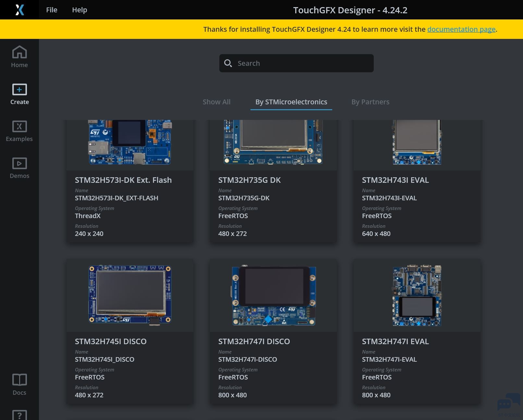Select the Create sidebar icon
The width and height of the screenshot is (523, 420).
click(19, 89)
